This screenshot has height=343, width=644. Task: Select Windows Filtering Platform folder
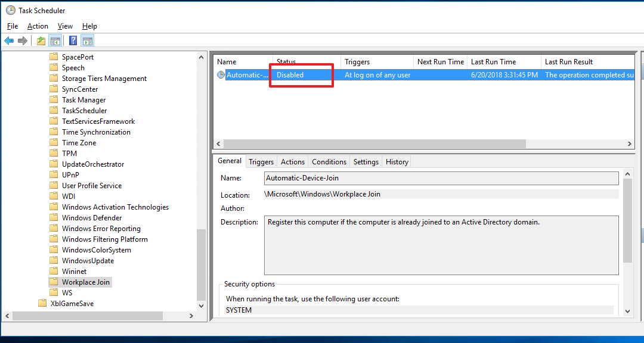tap(105, 239)
